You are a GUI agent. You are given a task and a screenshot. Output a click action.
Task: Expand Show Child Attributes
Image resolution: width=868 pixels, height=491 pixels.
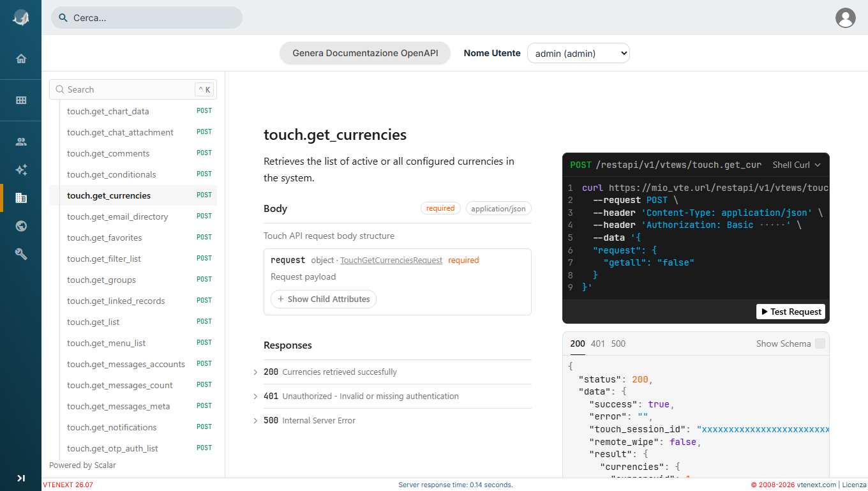pos(324,299)
